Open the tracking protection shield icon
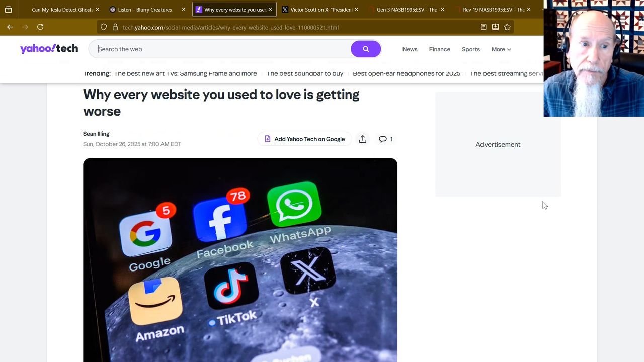The width and height of the screenshot is (644, 362). [x=104, y=27]
